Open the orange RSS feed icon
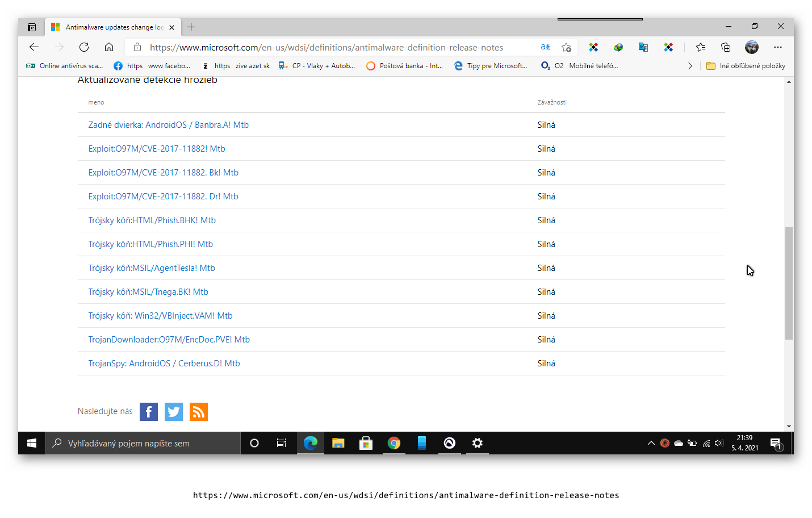812x518 pixels. click(199, 412)
